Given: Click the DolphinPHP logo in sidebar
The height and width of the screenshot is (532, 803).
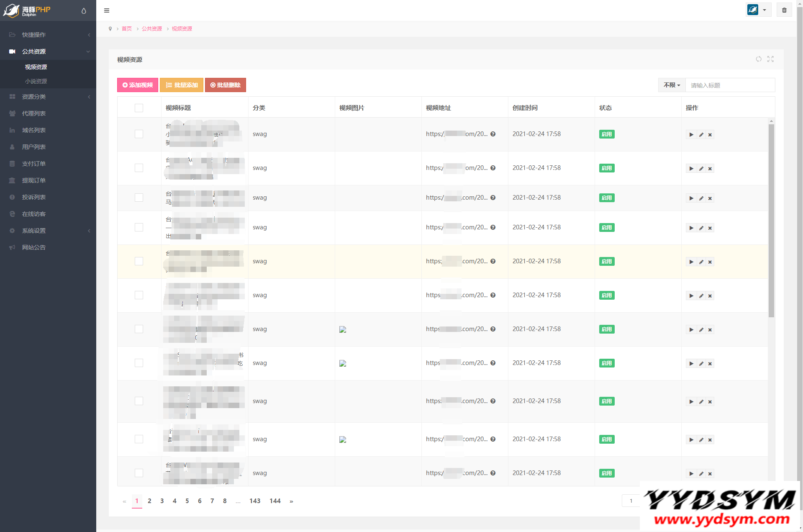Looking at the screenshot, I should point(27,10).
